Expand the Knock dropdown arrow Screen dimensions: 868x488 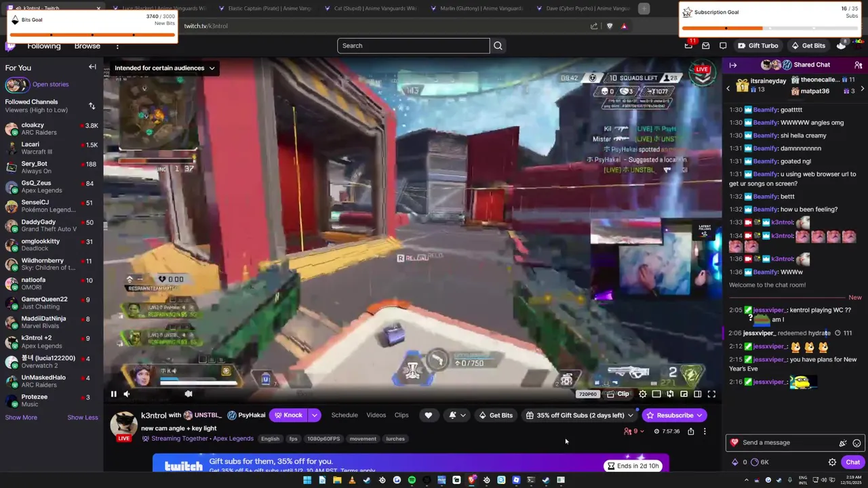(x=315, y=415)
